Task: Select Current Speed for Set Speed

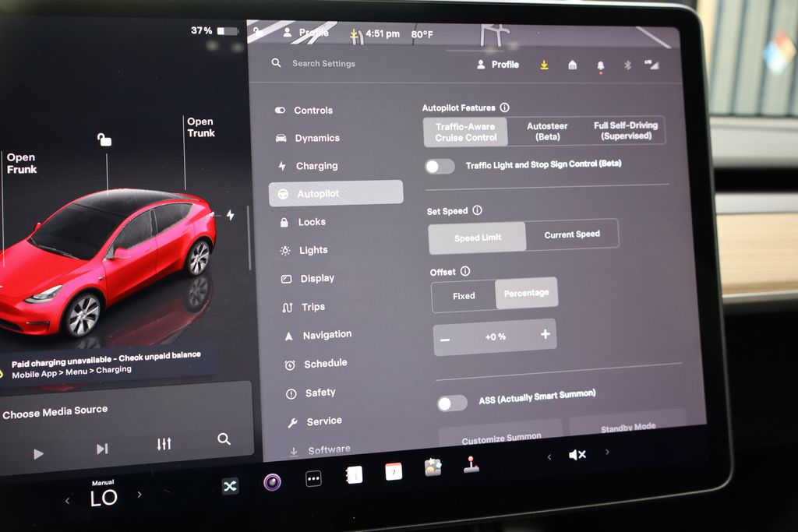Action: coord(572,234)
